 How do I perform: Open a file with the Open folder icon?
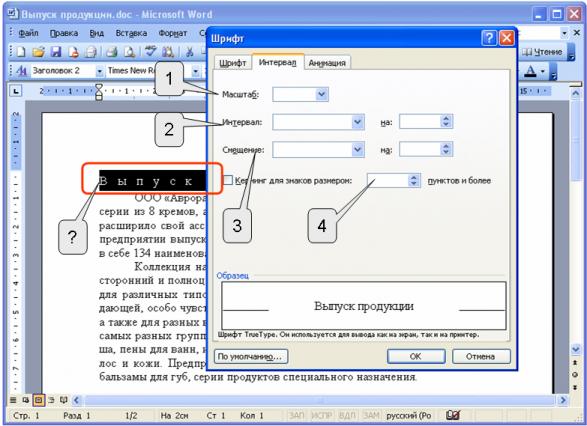[x=39, y=52]
